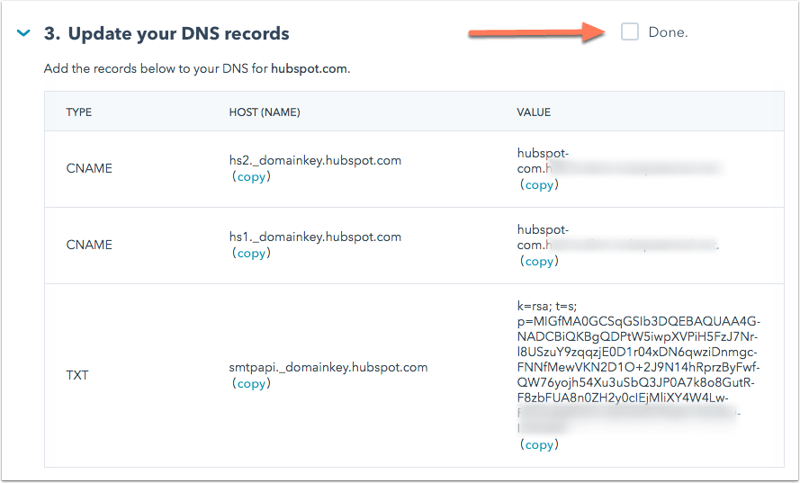Click the Add the records below instruction text

click(197, 69)
